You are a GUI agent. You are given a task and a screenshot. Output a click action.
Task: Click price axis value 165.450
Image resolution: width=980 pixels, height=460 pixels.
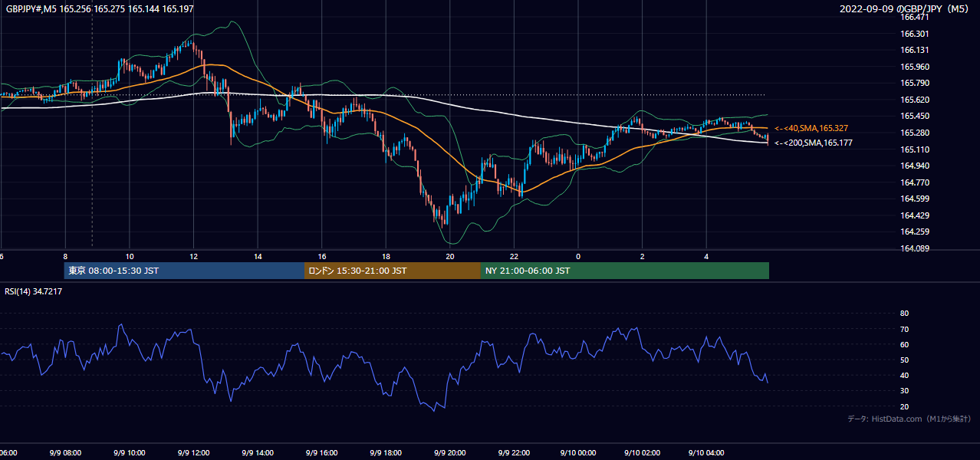[914, 116]
